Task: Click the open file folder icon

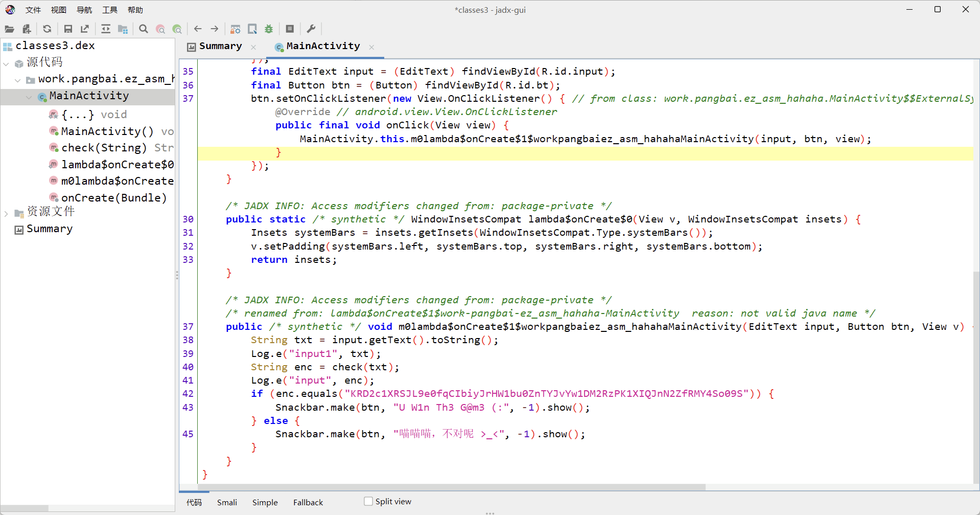Action: [x=9, y=29]
